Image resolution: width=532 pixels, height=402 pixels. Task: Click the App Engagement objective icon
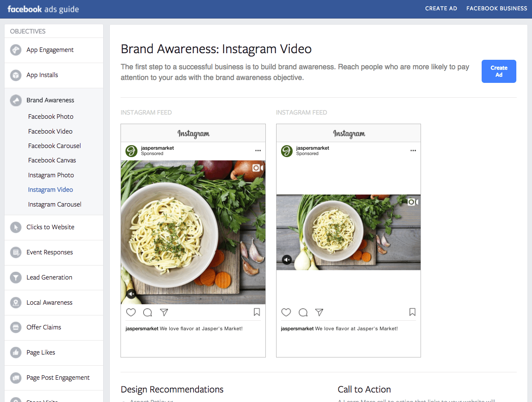[16, 50]
